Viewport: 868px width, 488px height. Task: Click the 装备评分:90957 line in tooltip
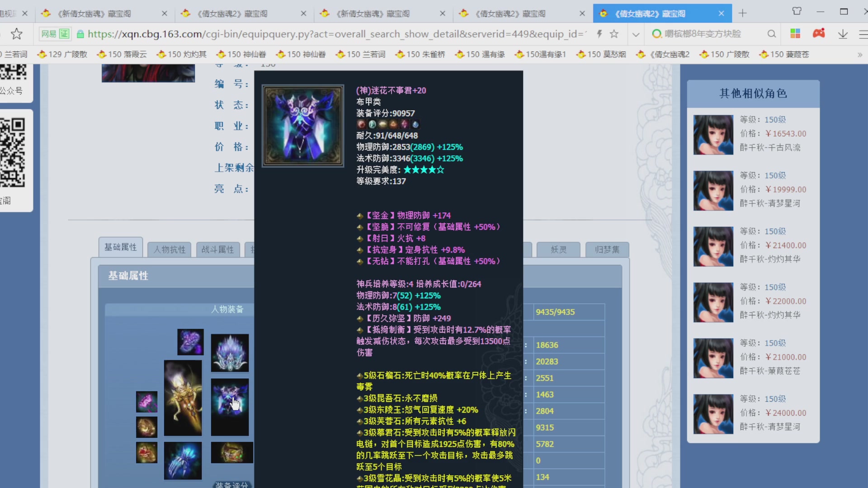coord(385,113)
